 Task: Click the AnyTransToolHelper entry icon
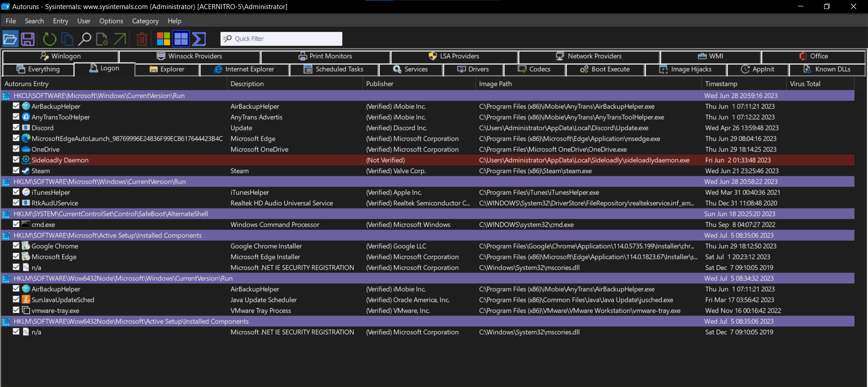[x=26, y=117]
